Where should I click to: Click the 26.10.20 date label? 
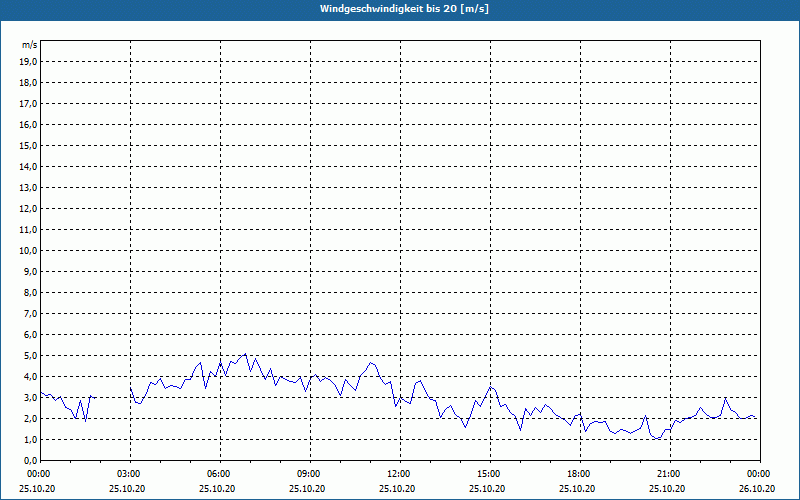(x=757, y=489)
